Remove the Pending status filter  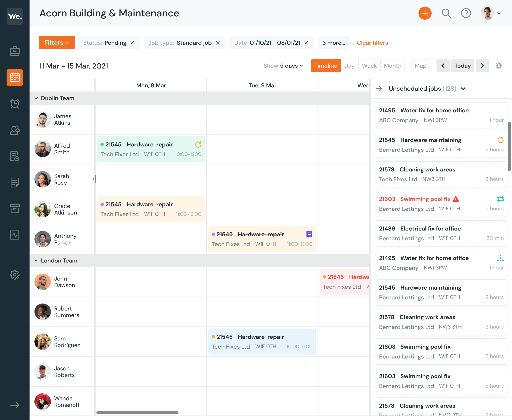click(x=133, y=42)
